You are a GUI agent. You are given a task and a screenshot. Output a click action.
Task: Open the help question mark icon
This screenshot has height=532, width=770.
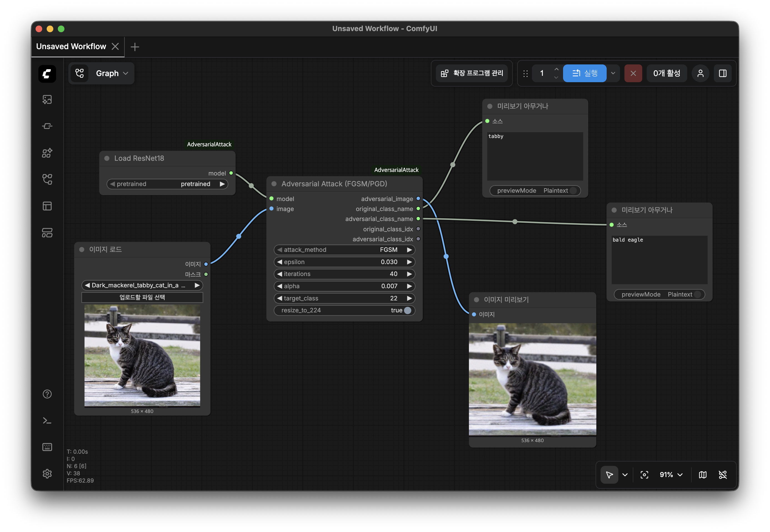(x=47, y=394)
